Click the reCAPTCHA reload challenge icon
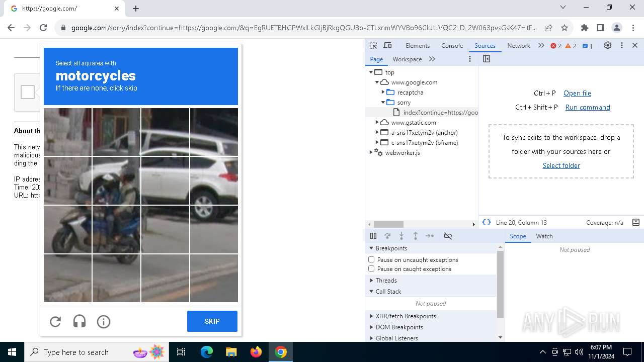The height and width of the screenshot is (362, 644). click(55, 321)
